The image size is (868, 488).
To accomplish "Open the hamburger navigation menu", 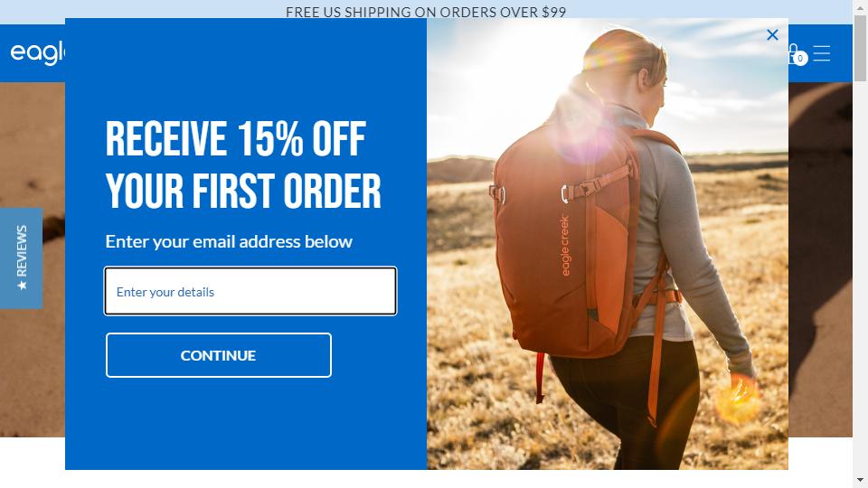I will pyautogui.click(x=822, y=53).
